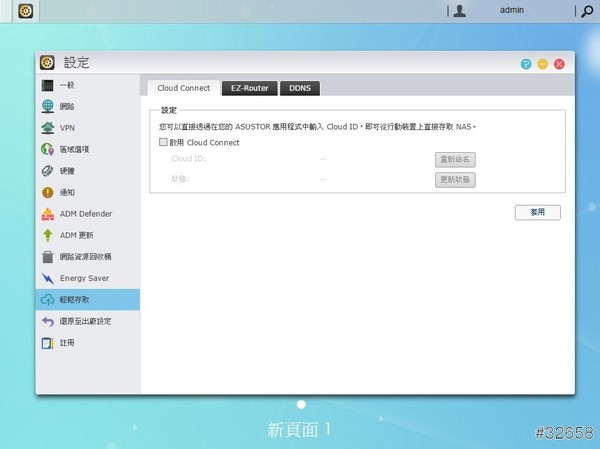This screenshot has height=449, width=600.
Task: Click the 套用 apply button
Action: click(538, 212)
